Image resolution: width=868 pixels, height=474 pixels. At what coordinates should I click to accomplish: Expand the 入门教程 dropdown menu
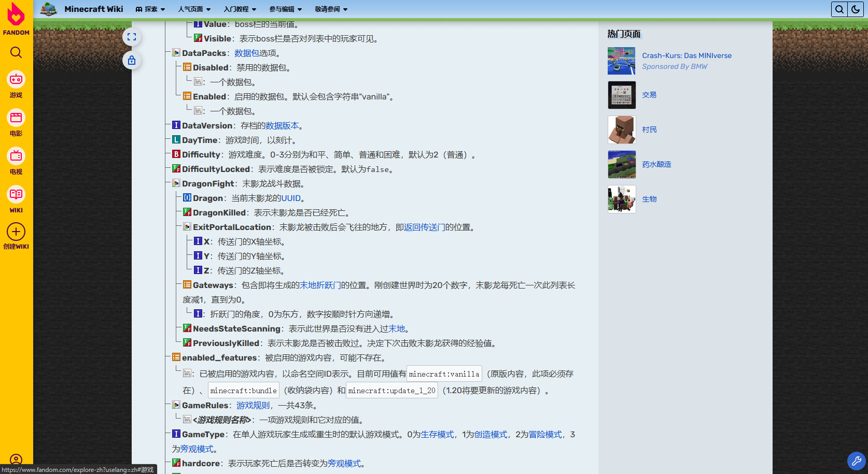(x=240, y=9)
